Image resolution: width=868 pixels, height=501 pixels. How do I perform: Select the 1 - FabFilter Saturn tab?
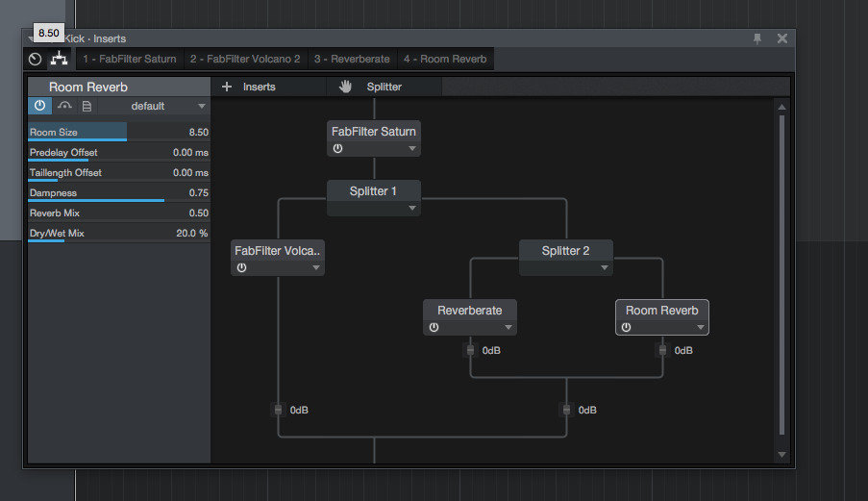(x=129, y=59)
